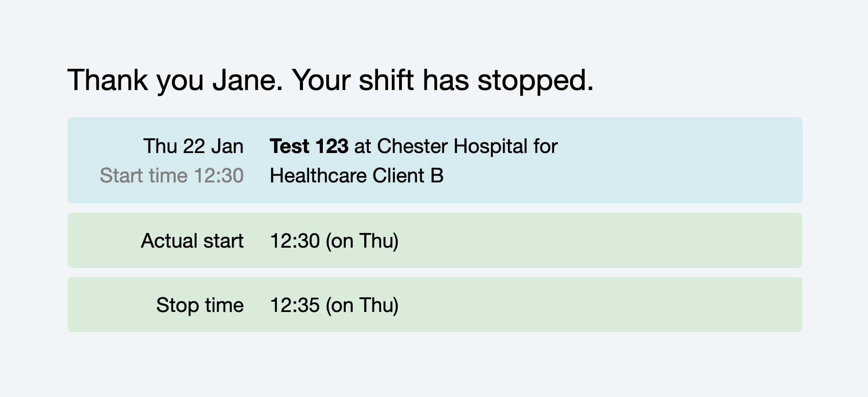Image resolution: width=868 pixels, height=397 pixels.
Task: Click the bold 'Test 123' shift name
Action: coord(309,147)
